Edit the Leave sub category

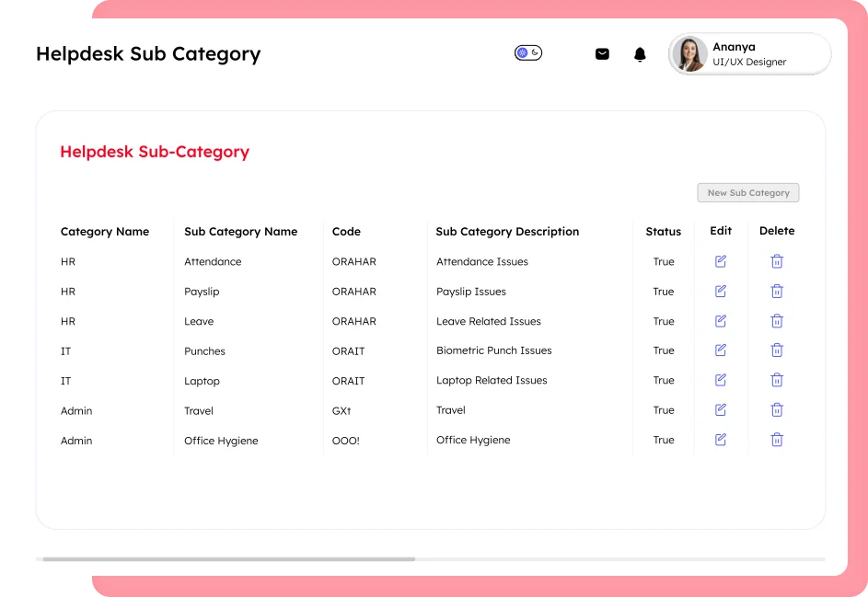click(720, 320)
